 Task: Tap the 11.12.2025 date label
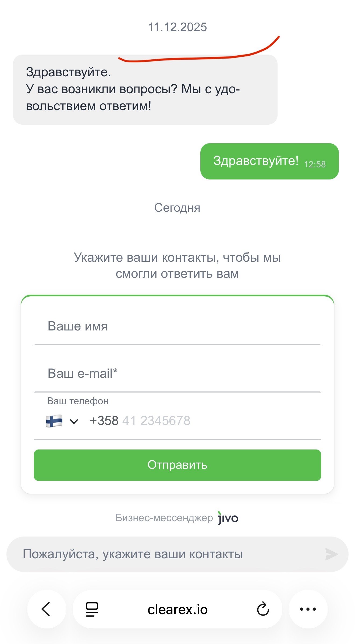pyautogui.click(x=177, y=27)
